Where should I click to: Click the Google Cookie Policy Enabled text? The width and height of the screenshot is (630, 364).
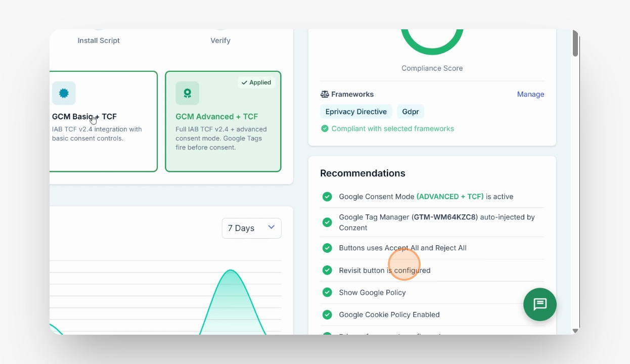coord(389,314)
